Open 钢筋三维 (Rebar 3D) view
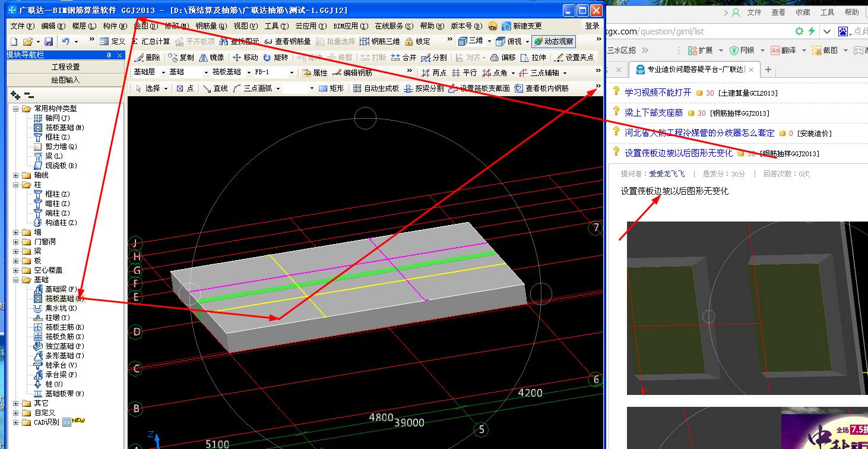Screen dimensions: 868x449 point(380,42)
